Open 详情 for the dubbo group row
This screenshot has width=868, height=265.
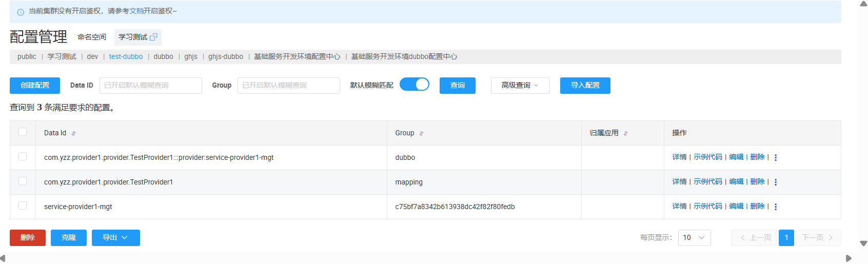pyautogui.click(x=679, y=157)
